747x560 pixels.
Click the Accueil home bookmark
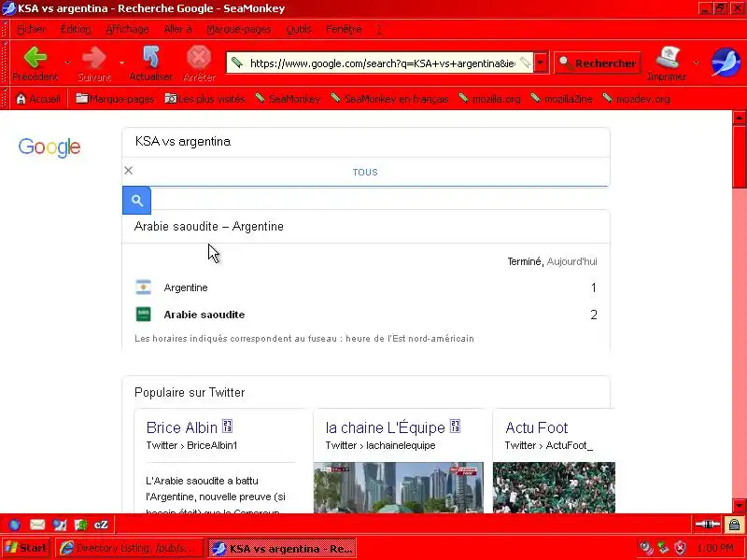pyautogui.click(x=37, y=99)
